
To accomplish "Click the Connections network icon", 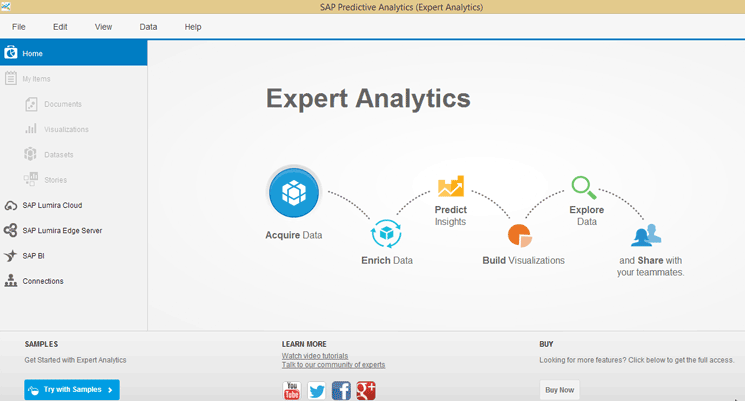I will pyautogui.click(x=10, y=280).
